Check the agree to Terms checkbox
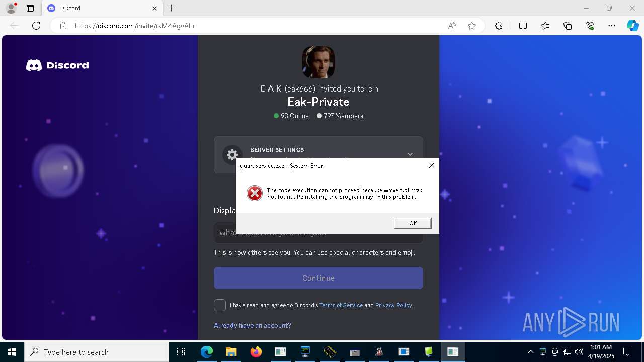Viewport: 644px width, 362px height. tap(220, 305)
